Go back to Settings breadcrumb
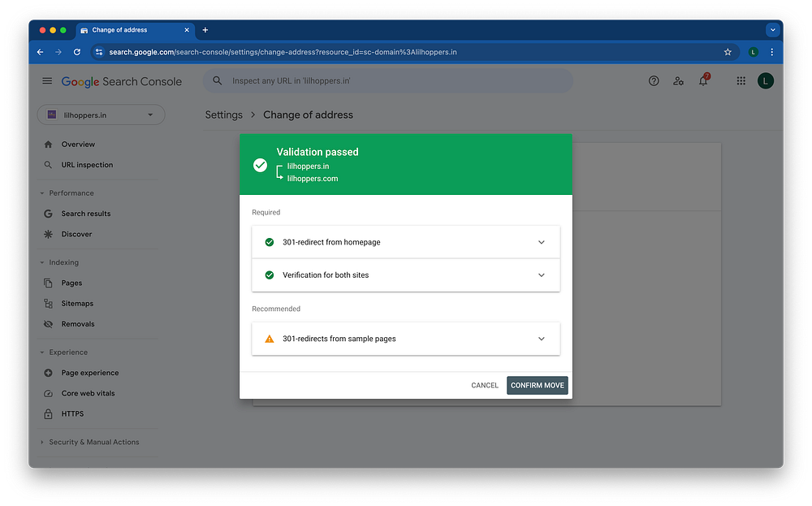Image resolution: width=812 pixels, height=506 pixels. [x=224, y=115]
